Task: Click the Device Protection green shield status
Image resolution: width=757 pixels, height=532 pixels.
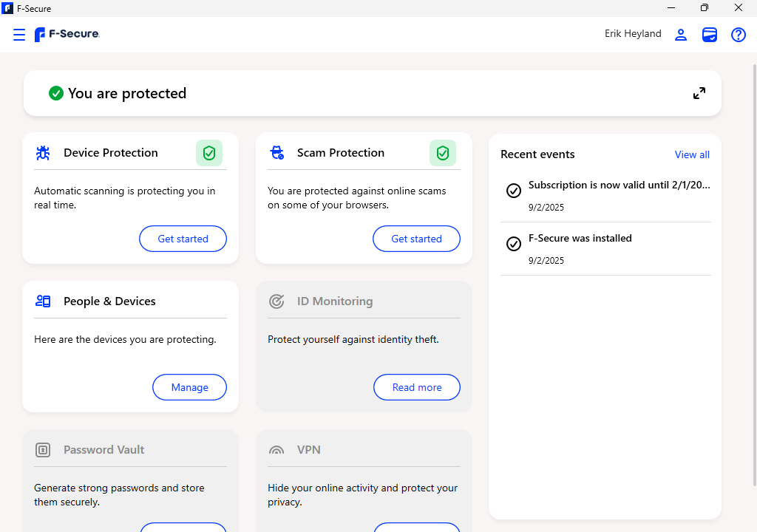Action: pos(209,153)
